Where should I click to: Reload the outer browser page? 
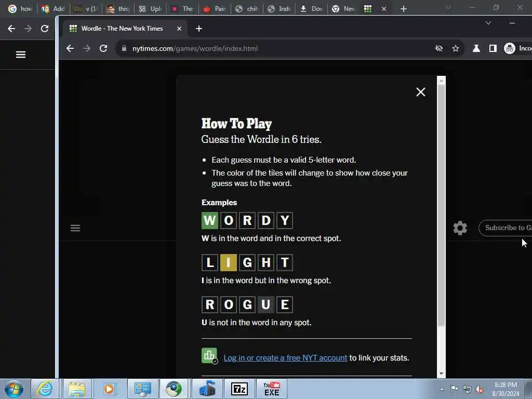(x=45, y=29)
